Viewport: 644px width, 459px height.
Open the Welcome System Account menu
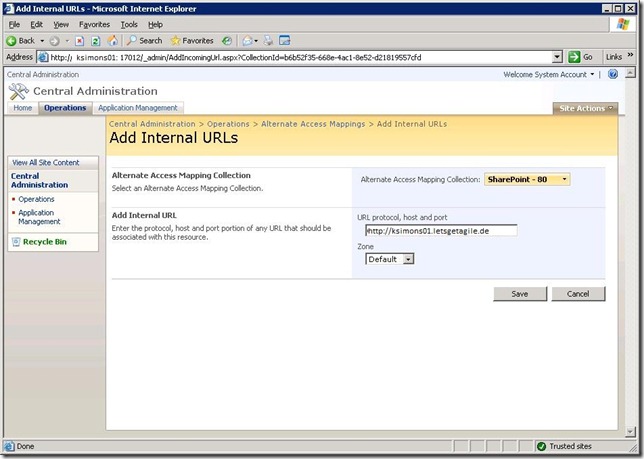tap(549, 74)
